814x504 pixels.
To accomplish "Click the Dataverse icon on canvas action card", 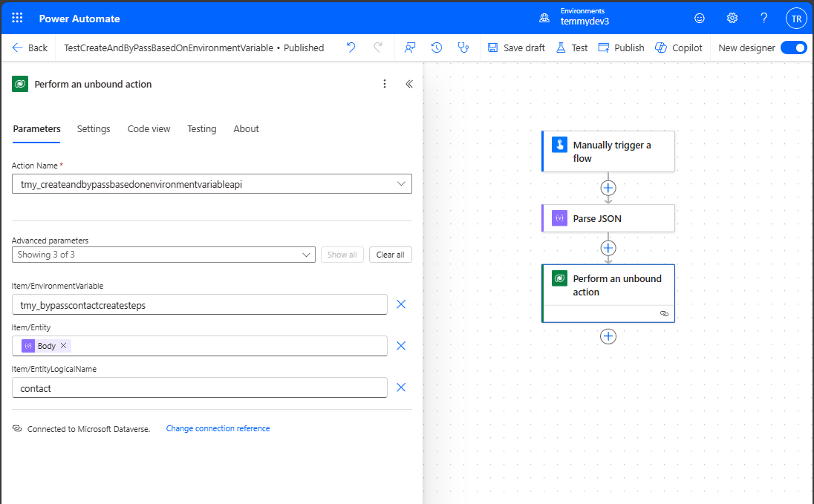I will point(560,278).
